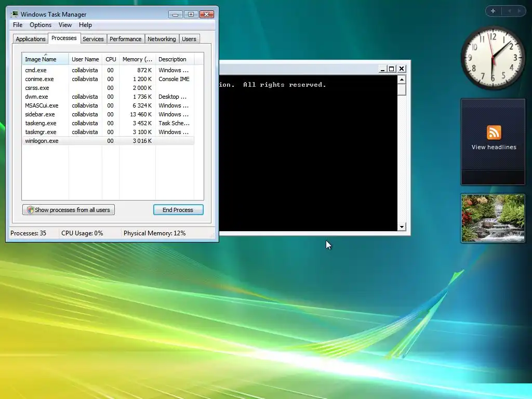The image size is (532, 399).
Task: Click the CPU Usage: 0% status entry
Action: (82, 233)
